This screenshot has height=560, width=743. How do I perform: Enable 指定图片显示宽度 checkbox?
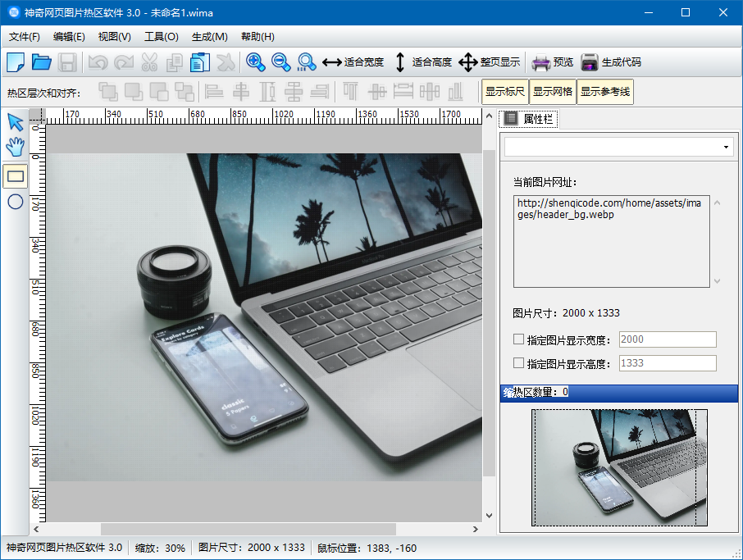point(518,339)
